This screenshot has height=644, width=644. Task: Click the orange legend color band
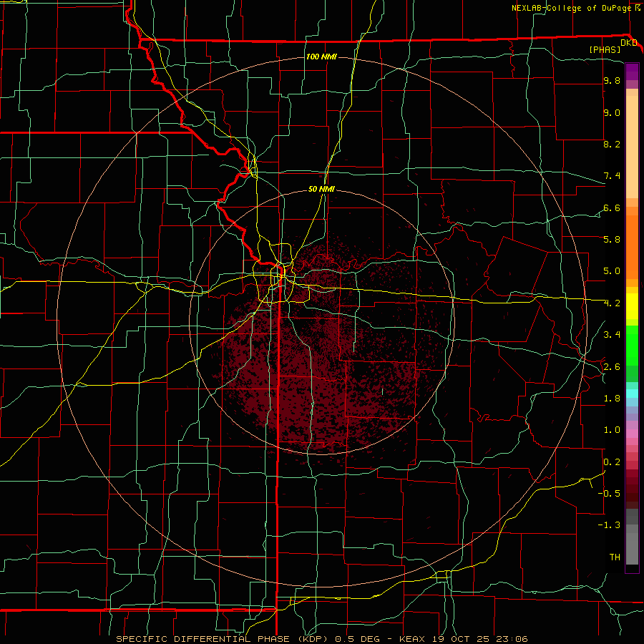(632, 247)
